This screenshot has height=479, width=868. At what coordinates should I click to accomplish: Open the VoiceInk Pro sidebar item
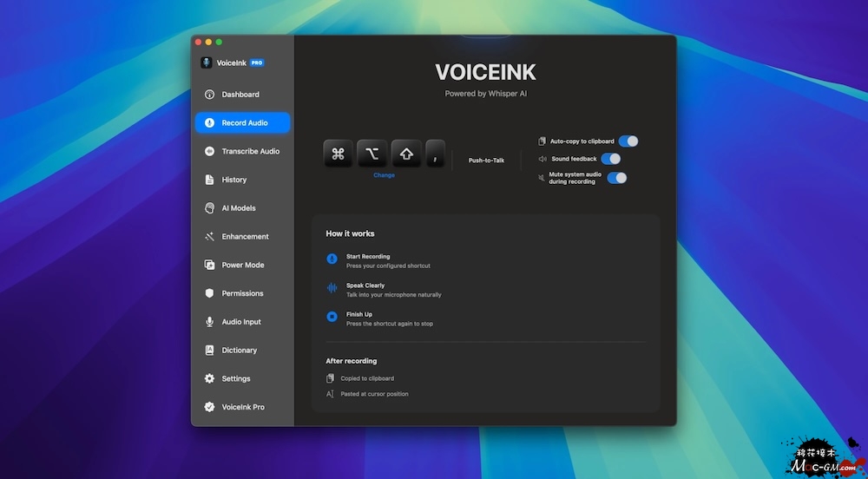242,407
